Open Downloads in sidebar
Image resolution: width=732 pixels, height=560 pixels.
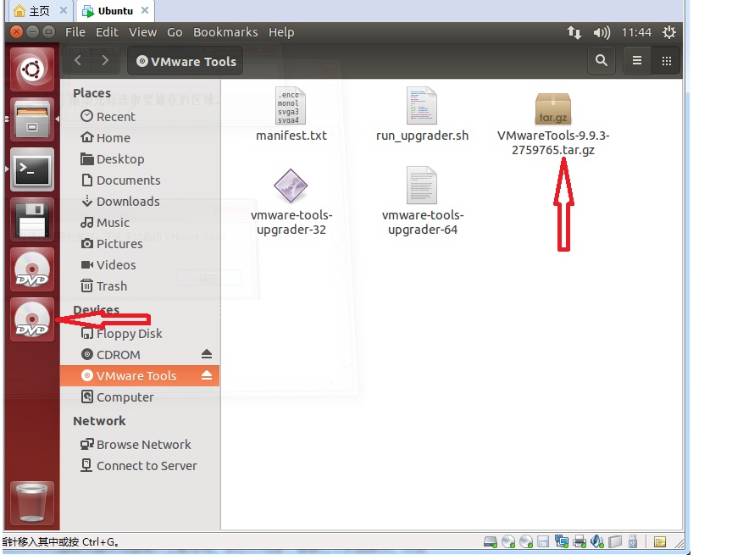coord(140,201)
